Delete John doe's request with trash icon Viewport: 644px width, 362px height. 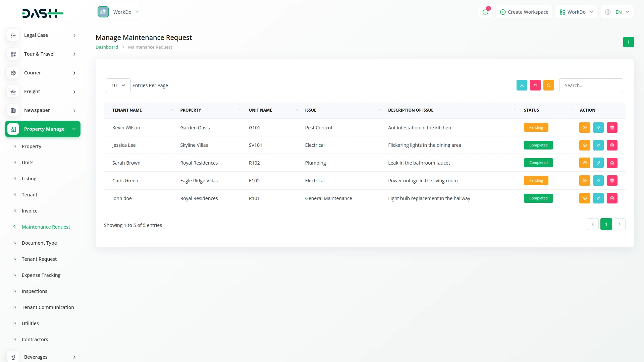point(612,198)
